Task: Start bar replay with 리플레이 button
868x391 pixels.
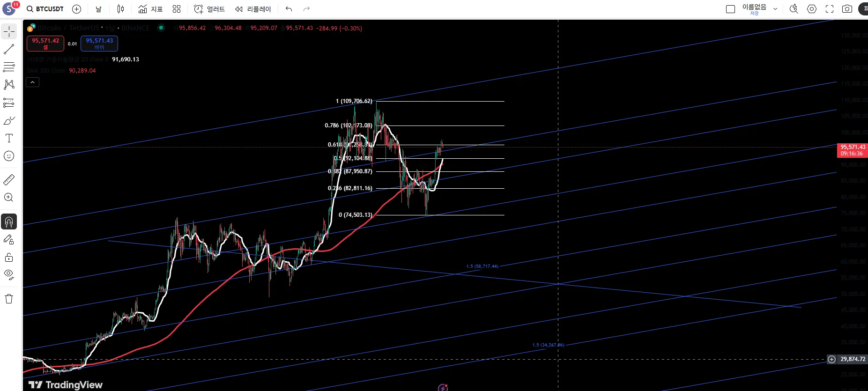Action: pyautogui.click(x=253, y=9)
